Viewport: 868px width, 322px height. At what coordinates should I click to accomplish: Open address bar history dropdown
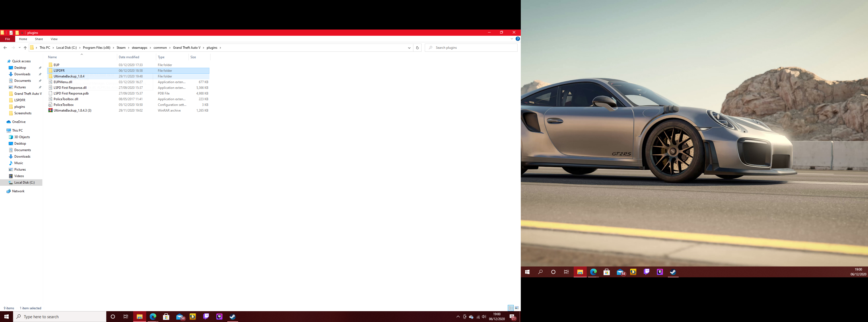[x=409, y=48]
